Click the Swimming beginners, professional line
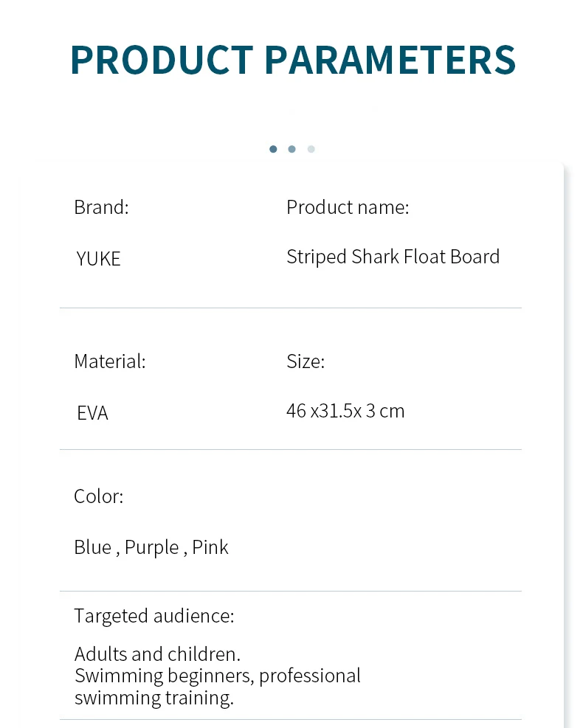Screen dimensions: 583x728 click(218, 676)
